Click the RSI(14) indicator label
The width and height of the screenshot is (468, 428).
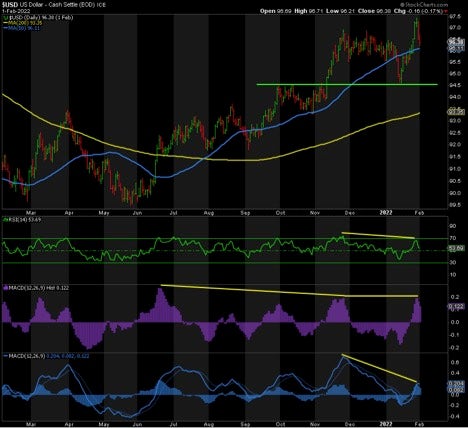22,220
